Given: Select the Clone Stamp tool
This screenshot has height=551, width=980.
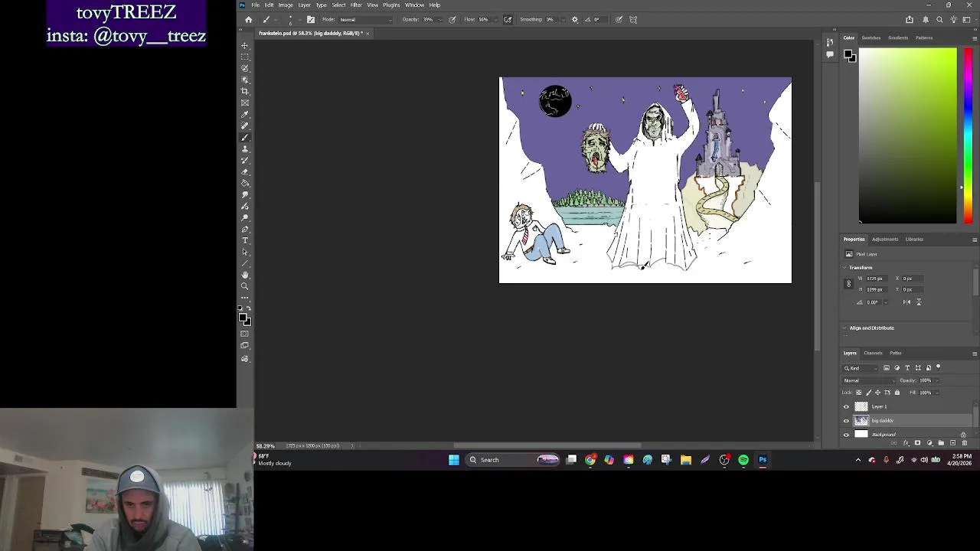Looking at the screenshot, I should pyautogui.click(x=245, y=148).
